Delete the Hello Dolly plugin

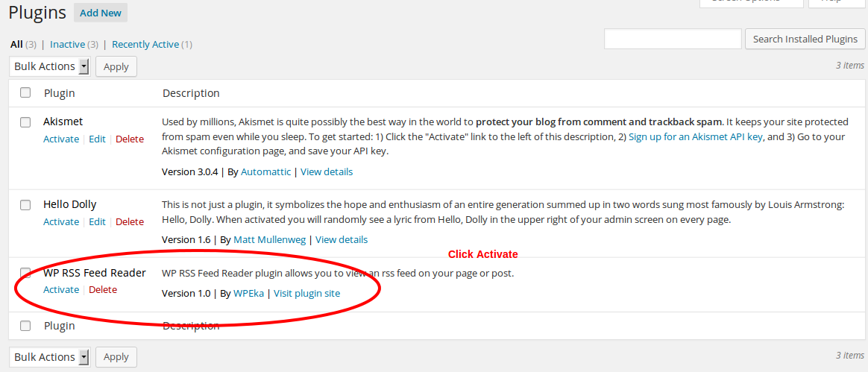click(130, 221)
